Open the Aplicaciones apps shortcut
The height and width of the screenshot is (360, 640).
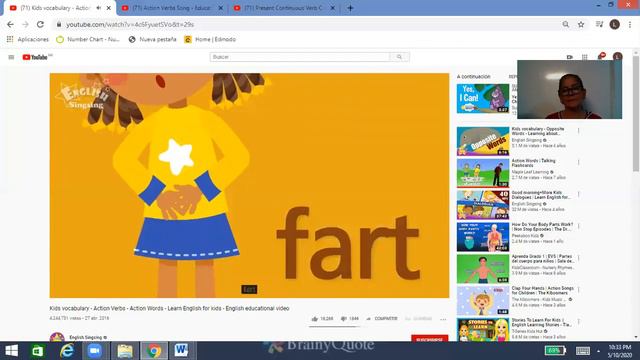click(x=28, y=40)
